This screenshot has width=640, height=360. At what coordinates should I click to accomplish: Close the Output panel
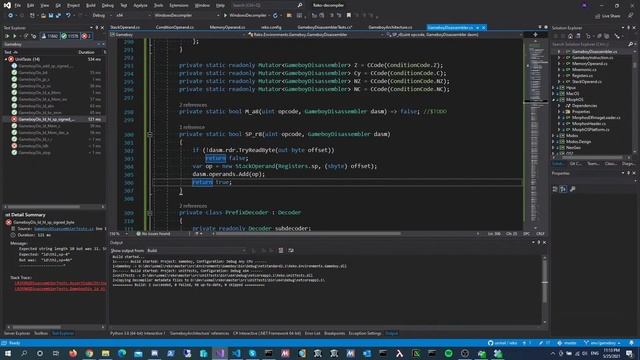[544, 242]
